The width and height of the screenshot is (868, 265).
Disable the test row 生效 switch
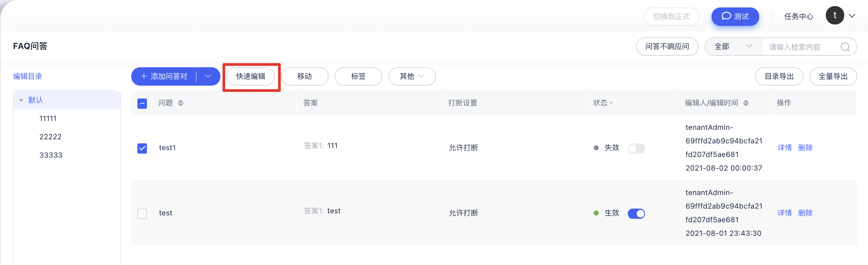click(636, 213)
